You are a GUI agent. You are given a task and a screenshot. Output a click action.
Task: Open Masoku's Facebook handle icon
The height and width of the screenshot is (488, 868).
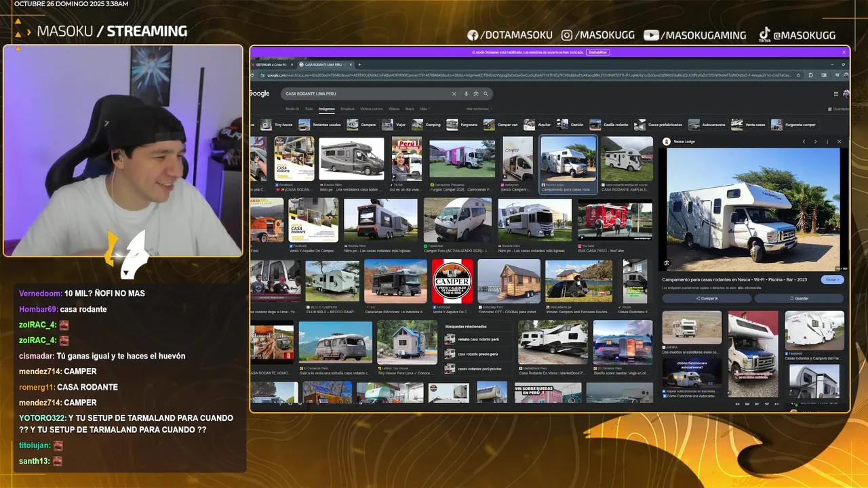473,35
